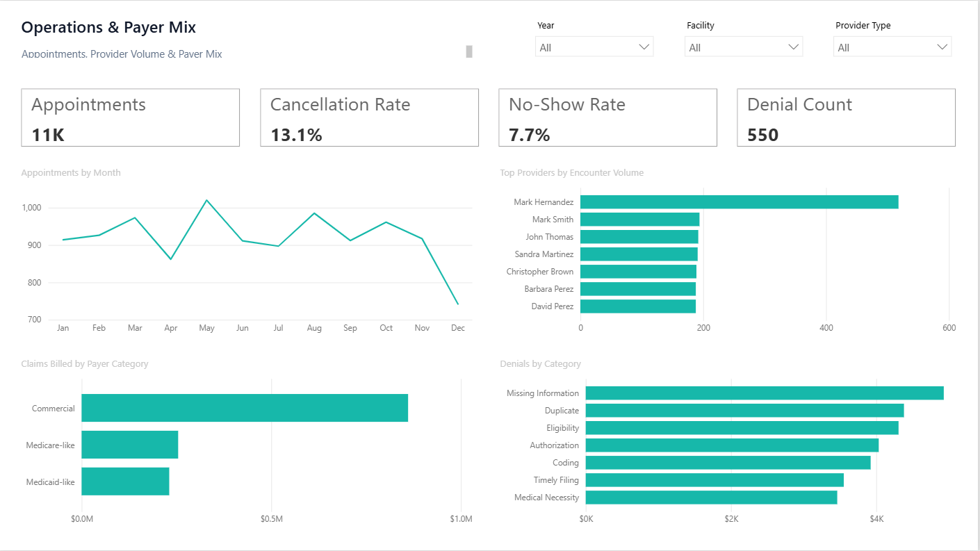Viewport: 980px width, 551px height.
Task: Click the Coding denial bar
Action: 728,463
